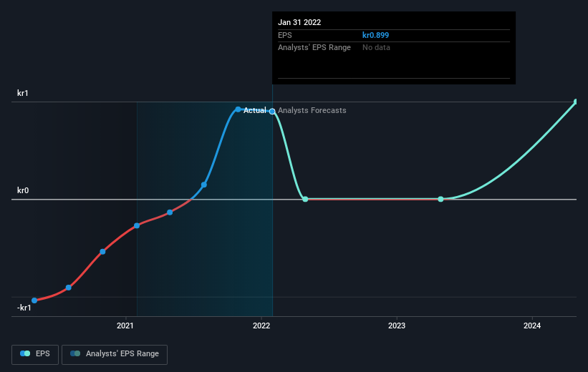
Task: Click the -kr1 y-axis label
Action: (x=24, y=308)
